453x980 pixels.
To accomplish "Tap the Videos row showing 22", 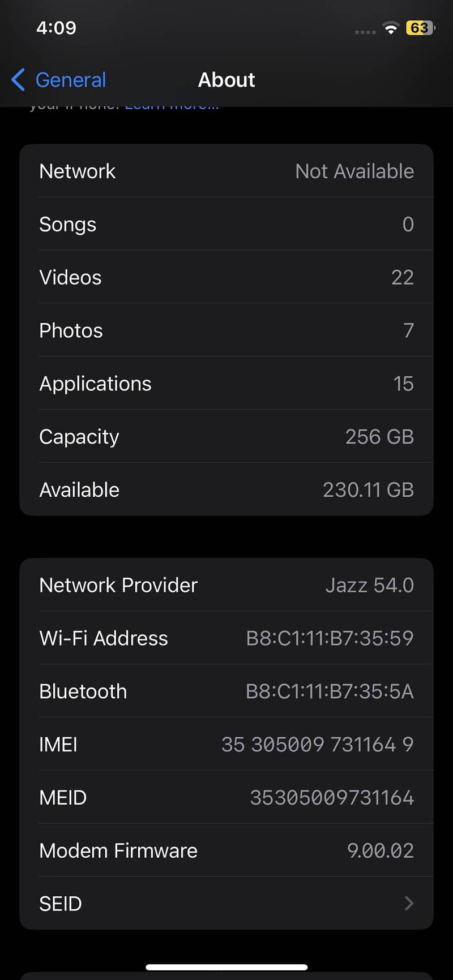I will coord(226,277).
